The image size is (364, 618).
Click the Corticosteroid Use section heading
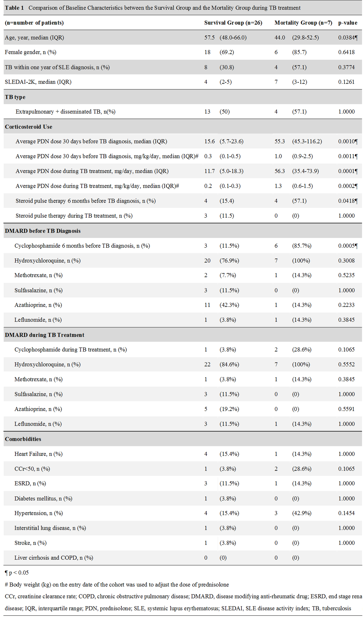(28, 127)
